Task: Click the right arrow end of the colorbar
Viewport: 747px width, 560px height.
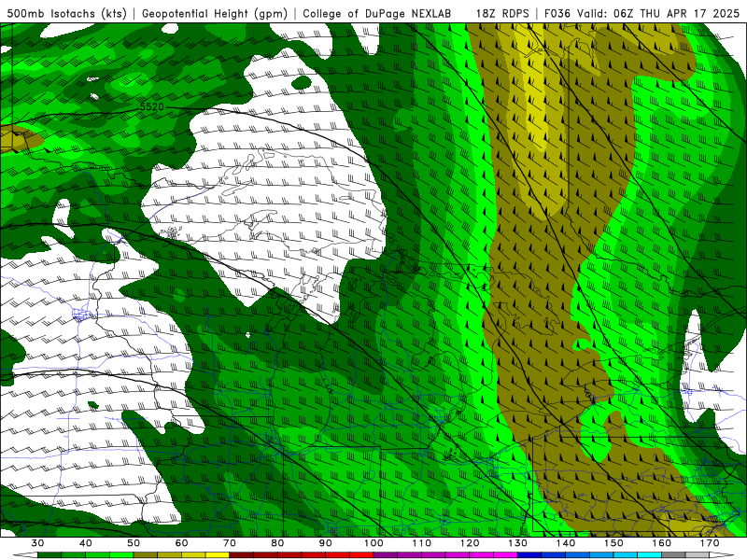Action: [x=722, y=555]
